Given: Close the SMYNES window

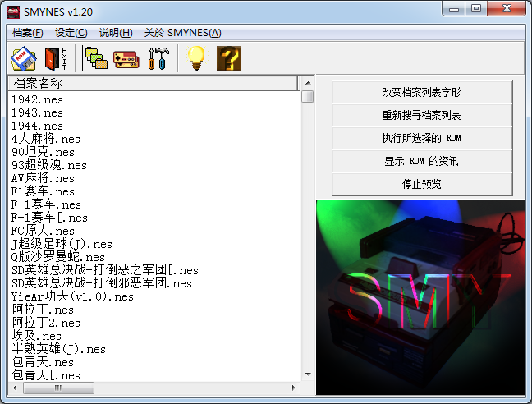Looking at the screenshot, I should click(507, 9).
